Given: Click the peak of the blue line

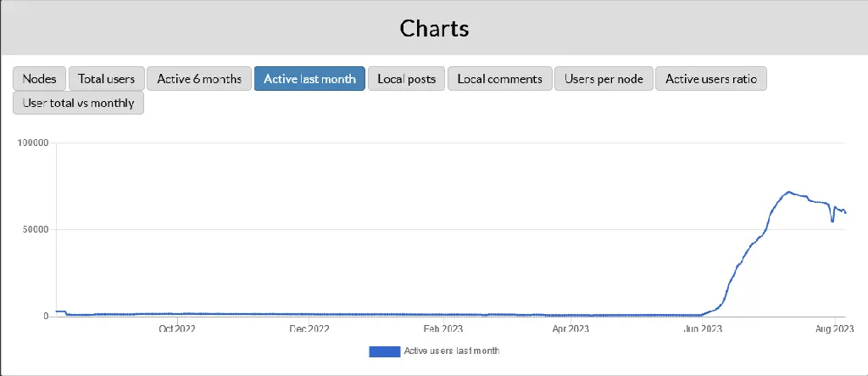Looking at the screenshot, I should click(x=788, y=193).
